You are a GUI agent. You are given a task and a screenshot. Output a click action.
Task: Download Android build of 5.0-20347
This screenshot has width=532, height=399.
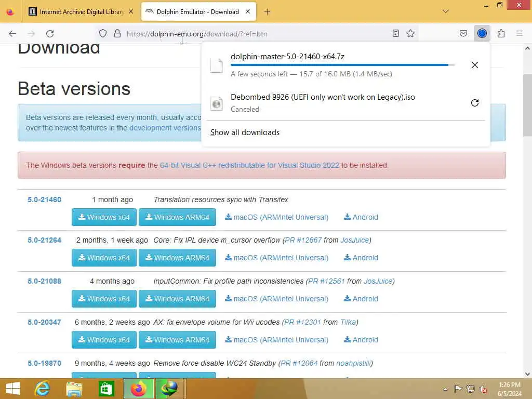click(x=361, y=340)
